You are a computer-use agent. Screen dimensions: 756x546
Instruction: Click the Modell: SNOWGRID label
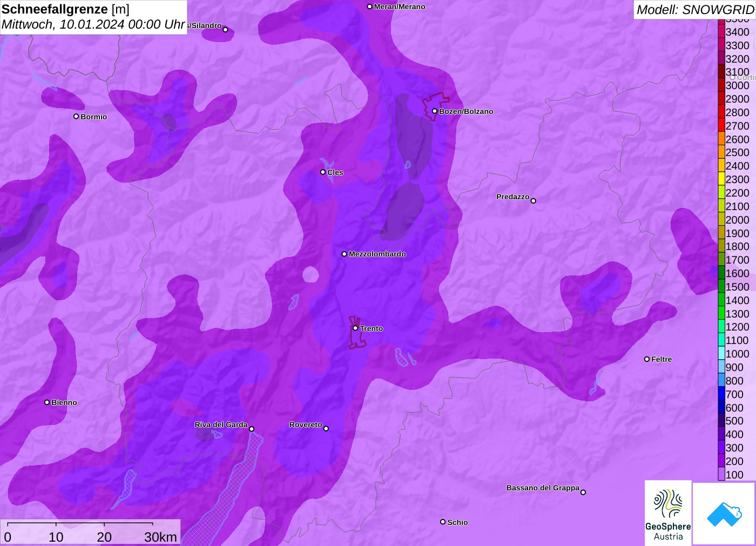[695, 10]
